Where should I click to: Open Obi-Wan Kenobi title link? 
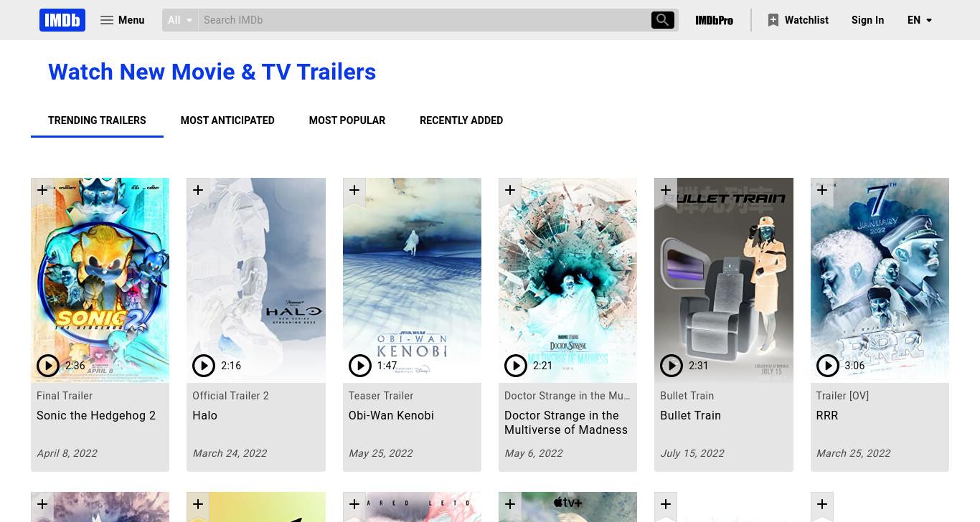click(x=391, y=415)
